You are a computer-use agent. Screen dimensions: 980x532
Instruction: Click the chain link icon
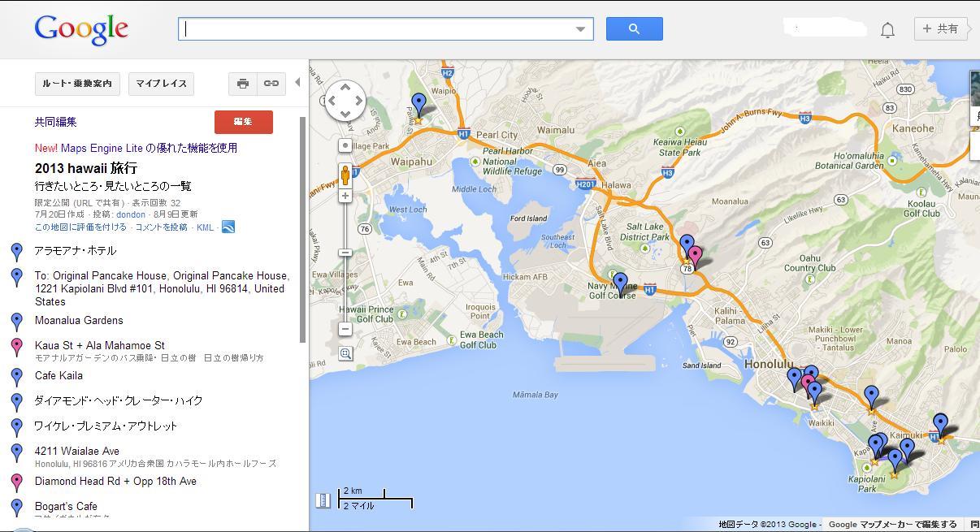pyautogui.click(x=271, y=83)
